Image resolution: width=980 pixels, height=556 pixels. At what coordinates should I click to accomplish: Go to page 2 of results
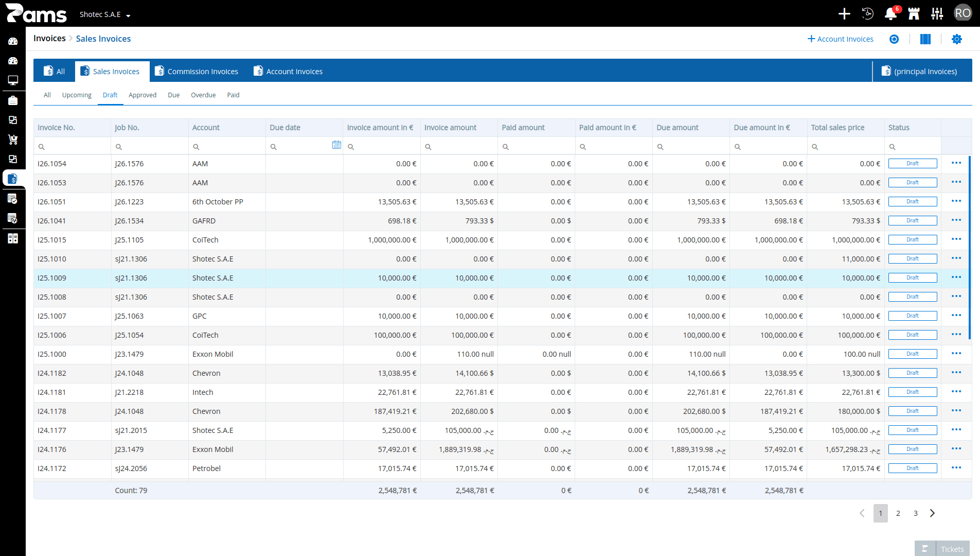pyautogui.click(x=898, y=513)
